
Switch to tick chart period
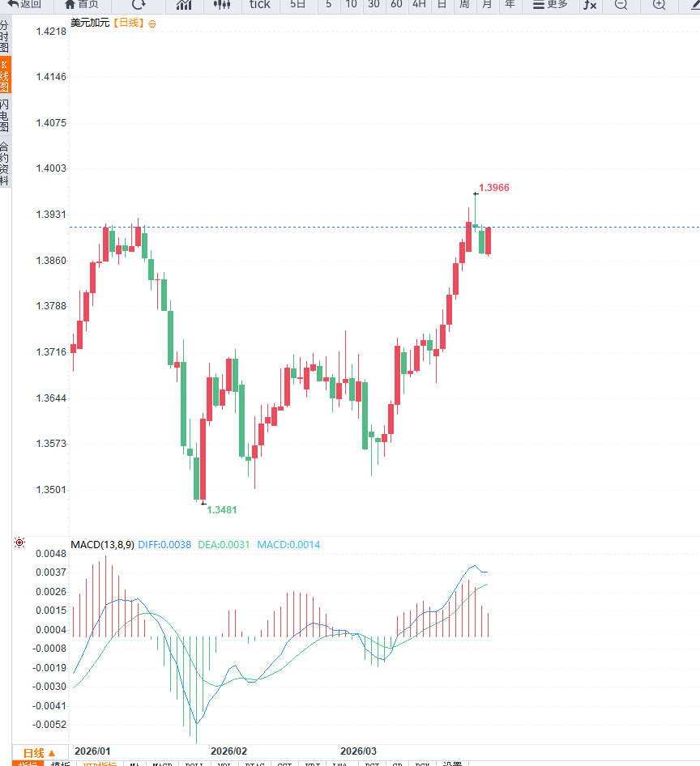pyautogui.click(x=260, y=5)
